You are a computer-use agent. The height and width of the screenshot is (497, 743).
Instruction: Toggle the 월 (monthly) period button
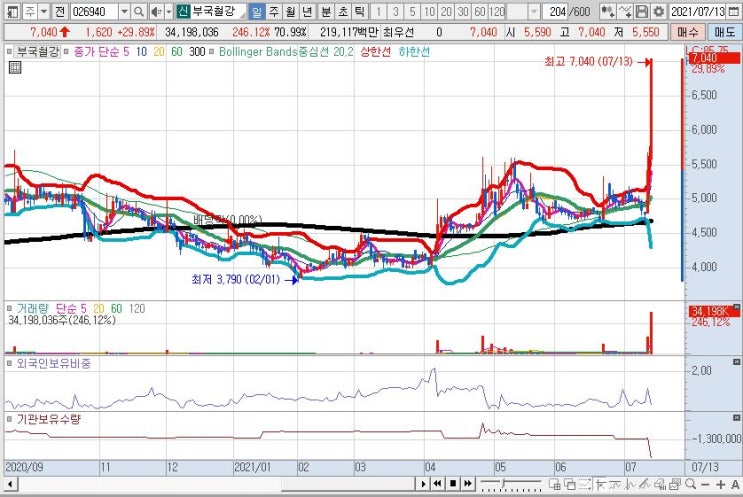pos(290,11)
